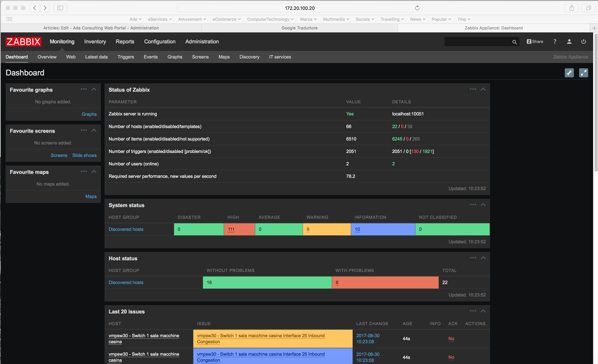Open IT services submenu
The width and height of the screenshot is (598, 364).
pyautogui.click(x=280, y=57)
